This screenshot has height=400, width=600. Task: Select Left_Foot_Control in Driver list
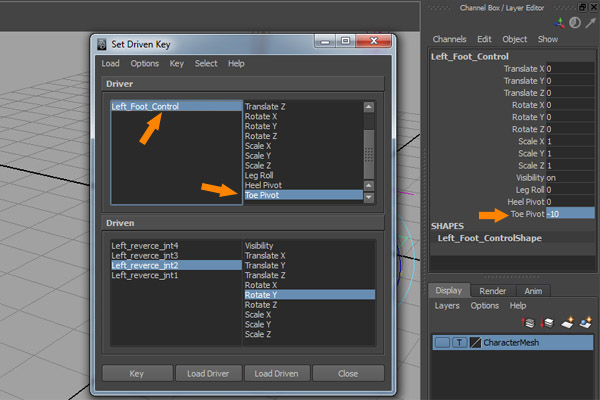click(176, 106)
